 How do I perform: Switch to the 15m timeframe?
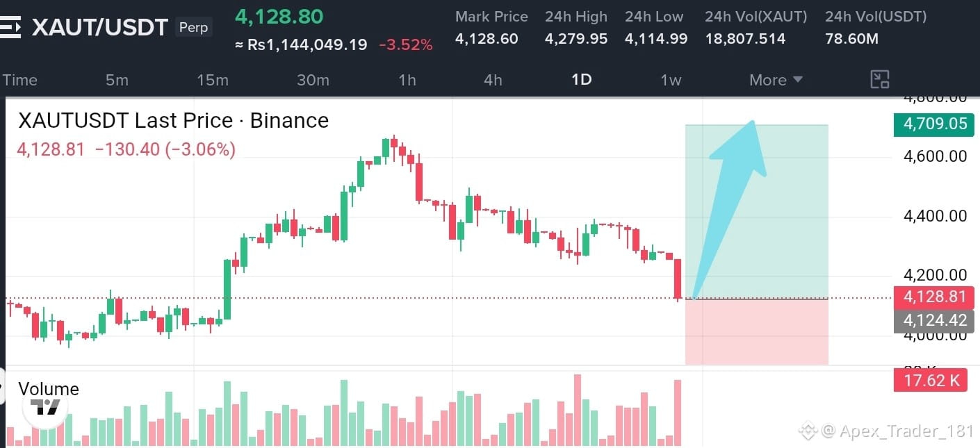(213, 80)
